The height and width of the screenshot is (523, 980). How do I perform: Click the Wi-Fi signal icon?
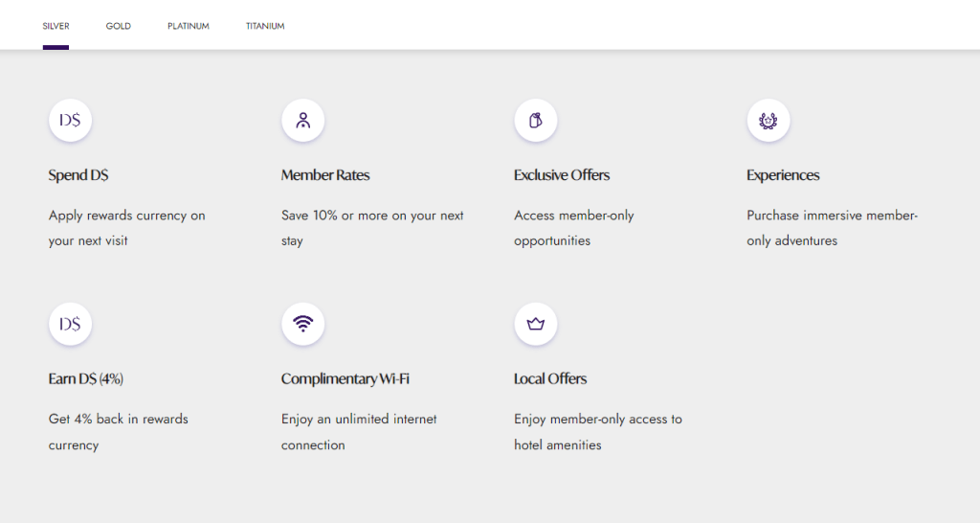tap(302, 324)
